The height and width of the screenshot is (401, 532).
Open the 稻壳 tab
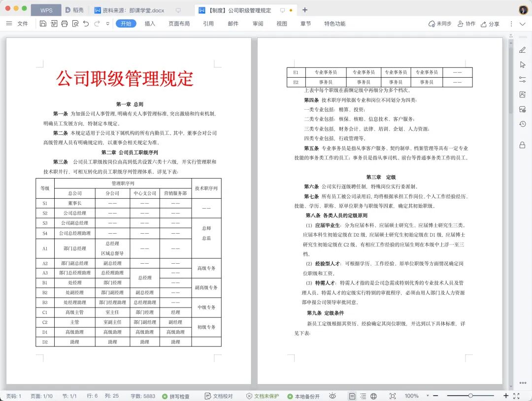point(74,10)
